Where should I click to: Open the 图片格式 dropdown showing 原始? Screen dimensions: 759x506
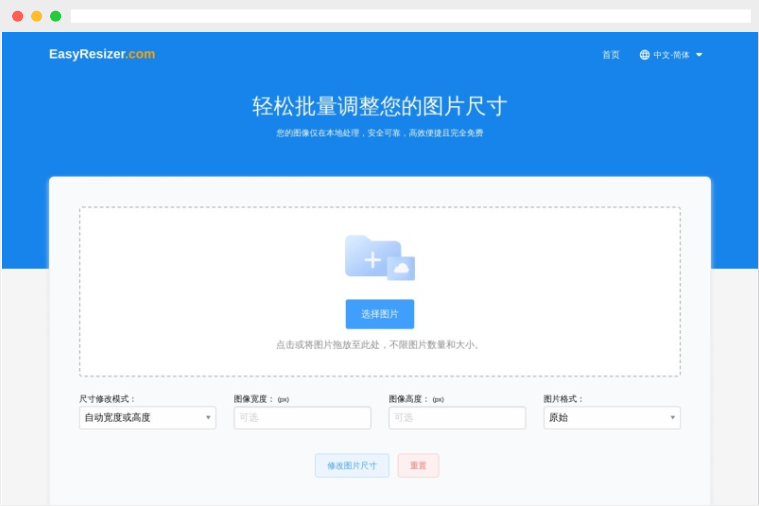click(x=612, y=417)
